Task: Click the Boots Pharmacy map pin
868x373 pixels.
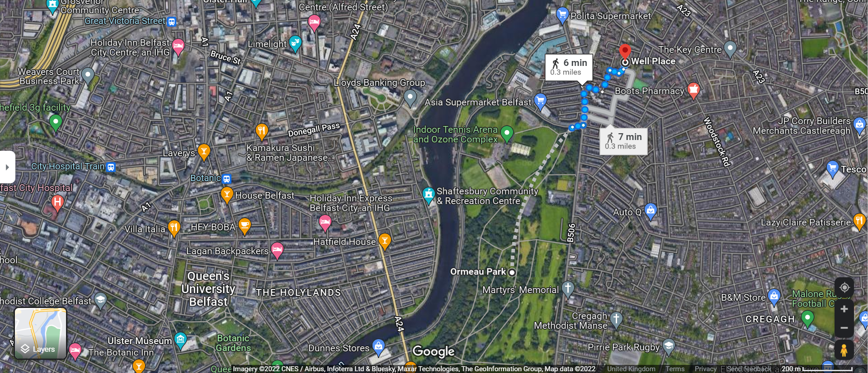Action: (x=693, y=91)
